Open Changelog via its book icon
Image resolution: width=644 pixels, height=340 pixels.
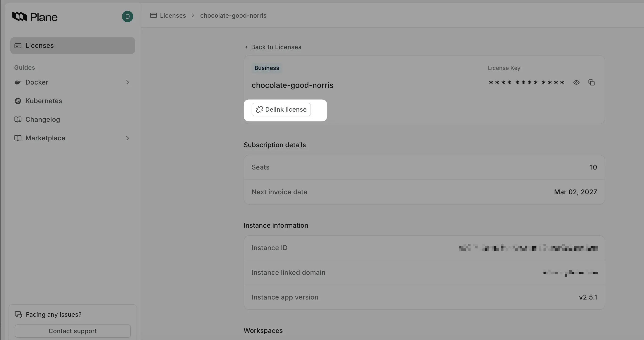coord(17,120)
